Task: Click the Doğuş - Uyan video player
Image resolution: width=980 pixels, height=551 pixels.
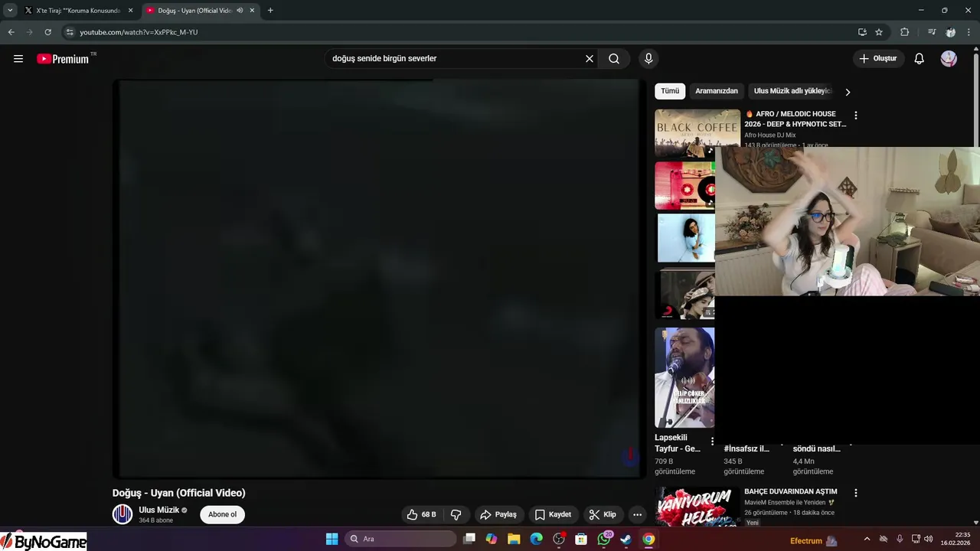Action: [379, 279]
